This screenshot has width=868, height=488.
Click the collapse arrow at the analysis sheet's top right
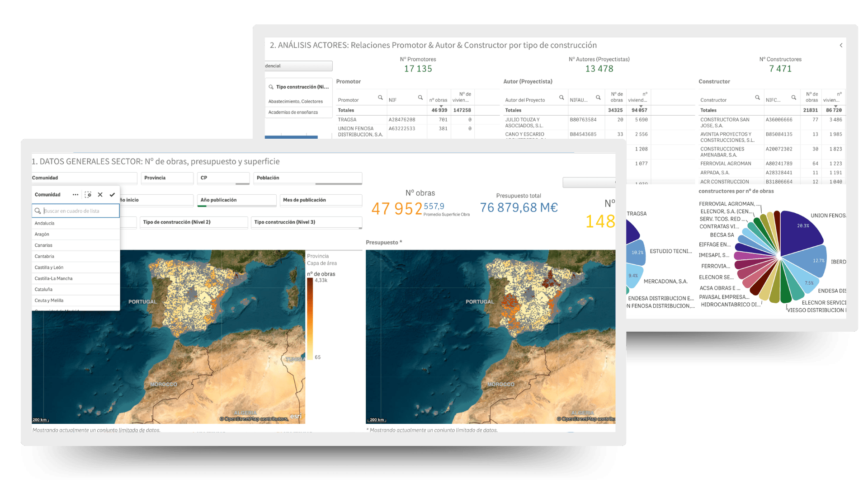841,45
